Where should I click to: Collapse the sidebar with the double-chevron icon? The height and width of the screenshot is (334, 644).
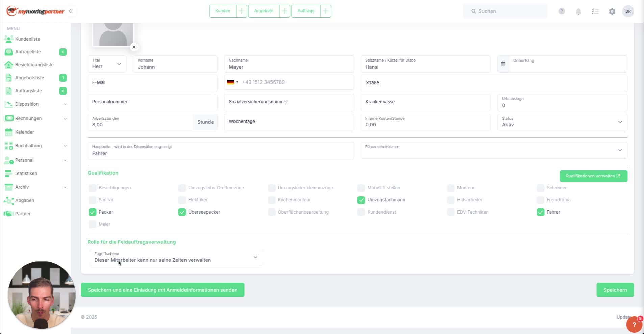(x=71, y=11)
